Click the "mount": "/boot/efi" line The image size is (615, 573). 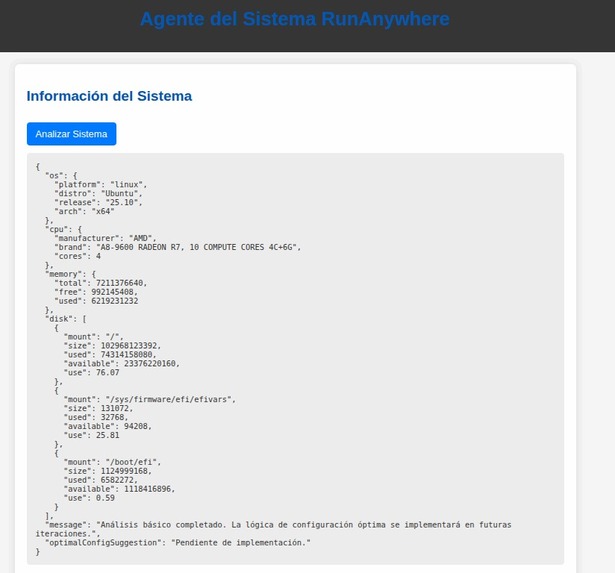(x=113, y=462)
